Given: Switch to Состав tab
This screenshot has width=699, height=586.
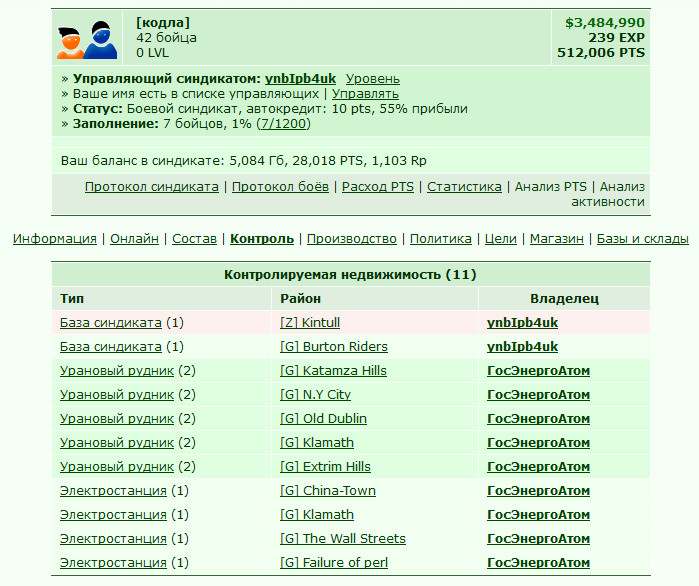Looking at the screenshot, I should (x=194, y=239).
